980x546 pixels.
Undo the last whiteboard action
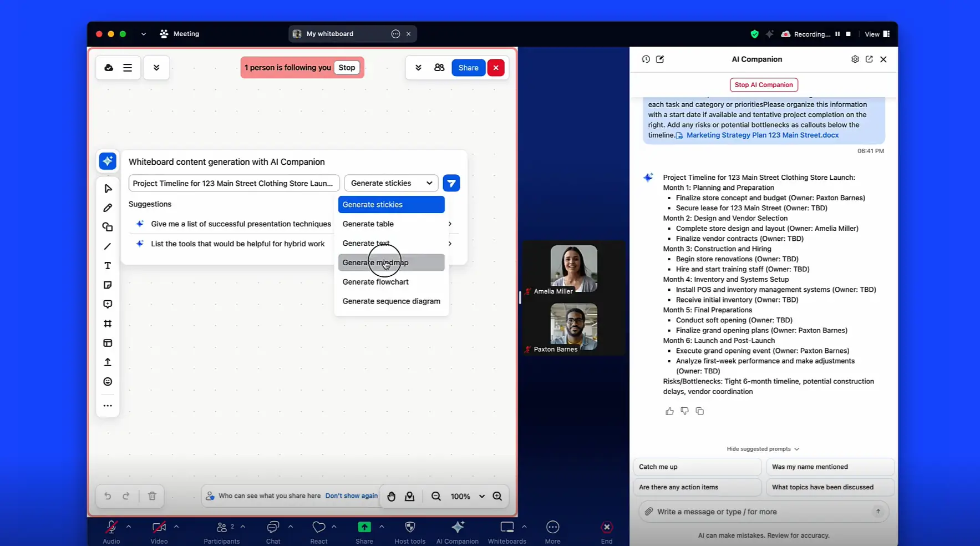108,496
